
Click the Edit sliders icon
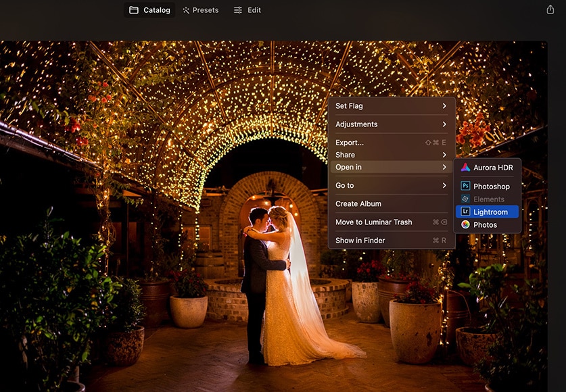238,10
